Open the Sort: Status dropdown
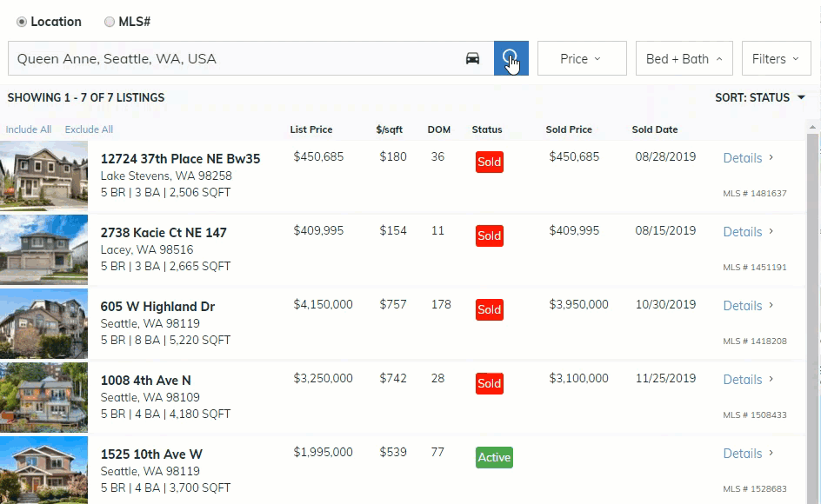Viewport: 821px width, 504px height. pos(760,97)
